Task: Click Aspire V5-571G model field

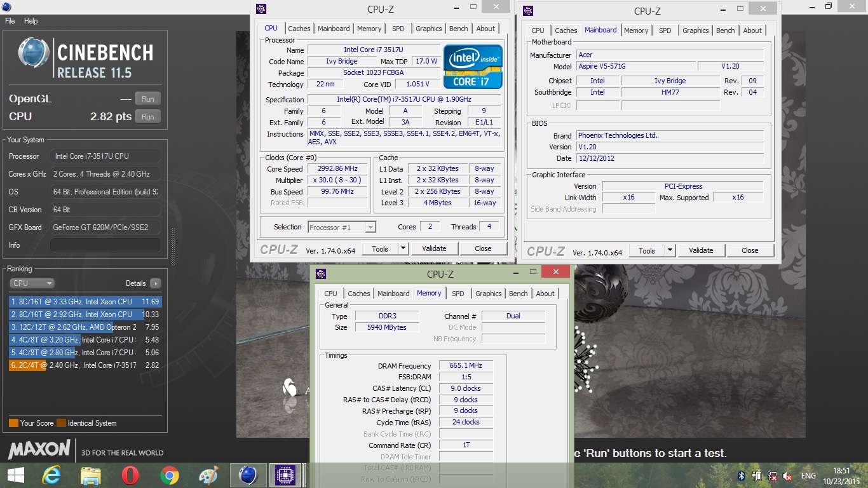Action: [x=635, y=66]
